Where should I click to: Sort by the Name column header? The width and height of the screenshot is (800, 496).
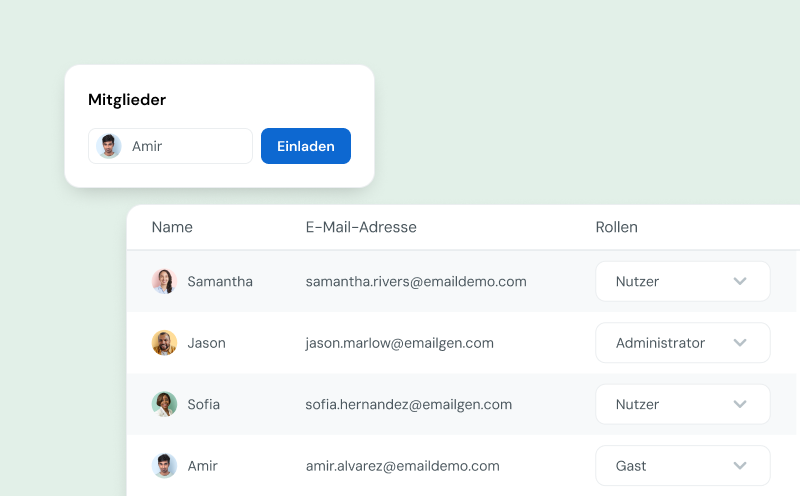tap(172, 227)
